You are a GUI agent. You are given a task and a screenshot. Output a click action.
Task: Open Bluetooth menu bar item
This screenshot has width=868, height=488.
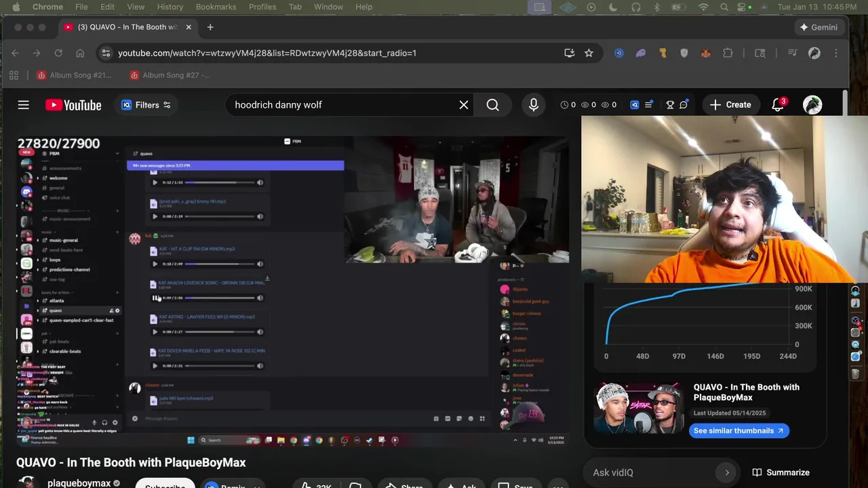[656, 7]
